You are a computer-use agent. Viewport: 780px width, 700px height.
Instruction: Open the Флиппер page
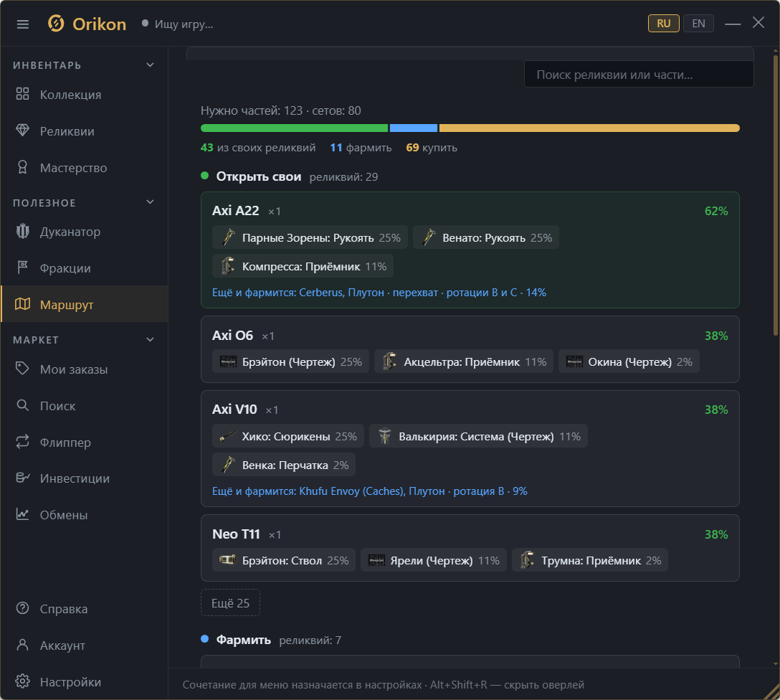84,443
